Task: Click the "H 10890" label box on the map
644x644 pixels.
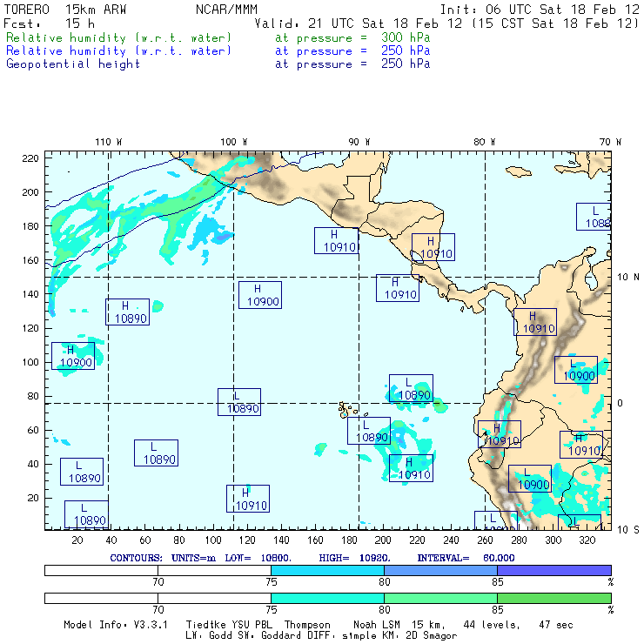Action: 127,312
